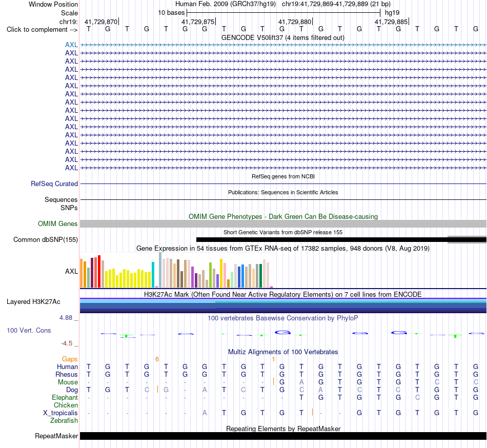Click the short gray dbSNP variant at right edge

click(x=467, y=239)
